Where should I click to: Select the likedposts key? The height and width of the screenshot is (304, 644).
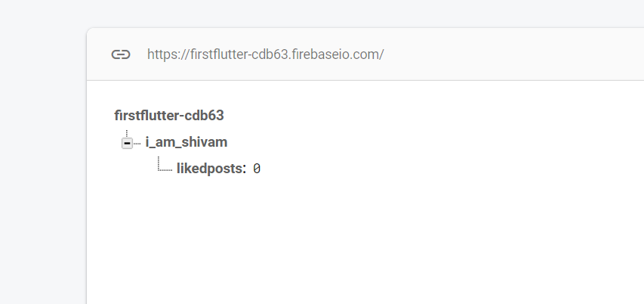210,169
